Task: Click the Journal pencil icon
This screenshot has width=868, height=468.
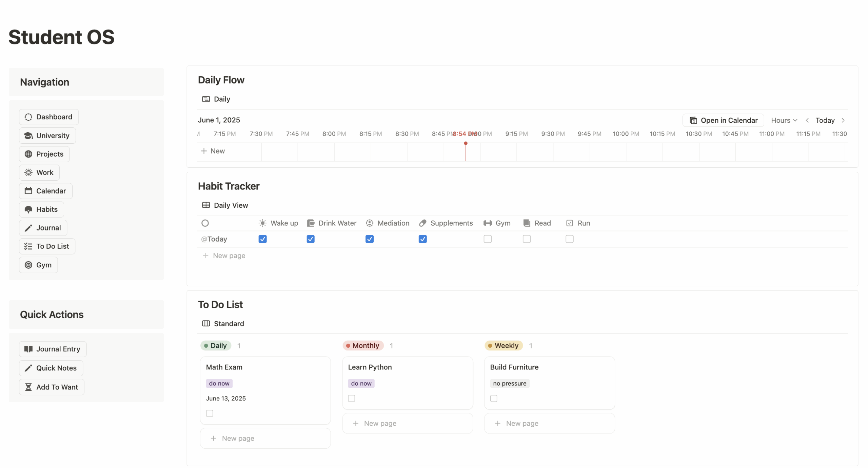Action: 28,228
